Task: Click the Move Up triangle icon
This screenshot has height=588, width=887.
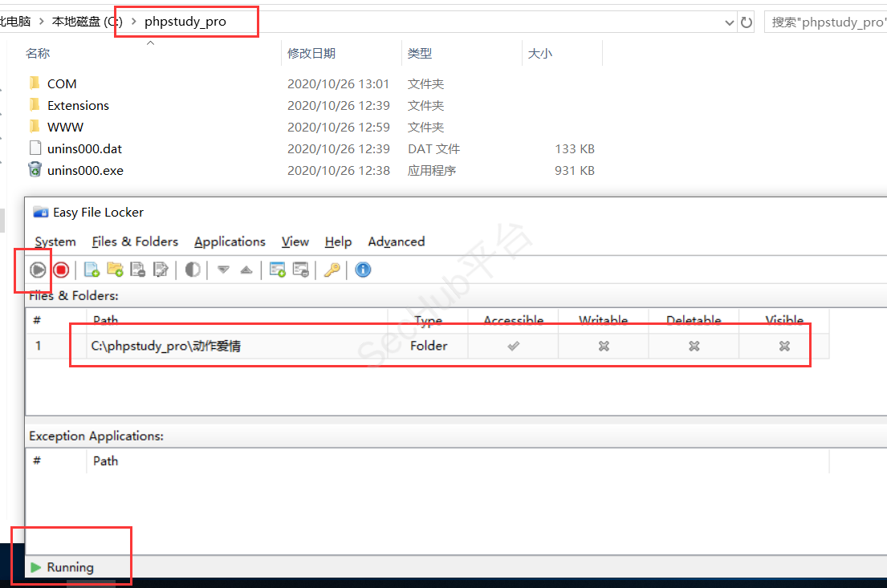Action: [246, 270]
